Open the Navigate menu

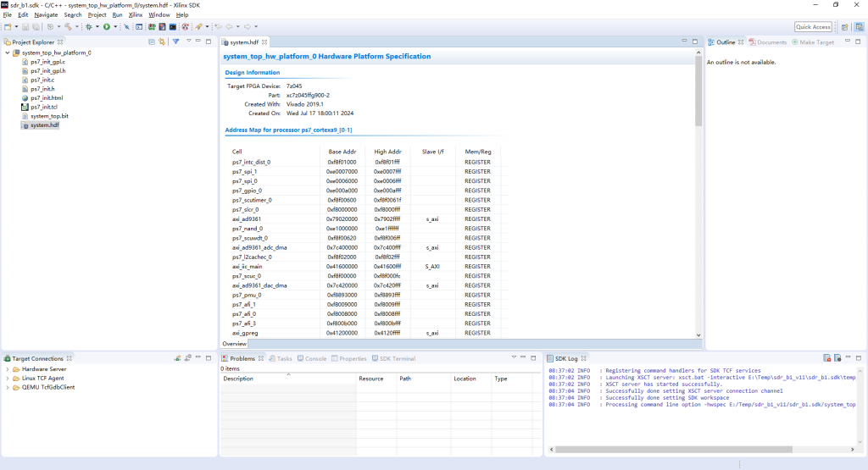pyautogui.click(x=46, y=15)
